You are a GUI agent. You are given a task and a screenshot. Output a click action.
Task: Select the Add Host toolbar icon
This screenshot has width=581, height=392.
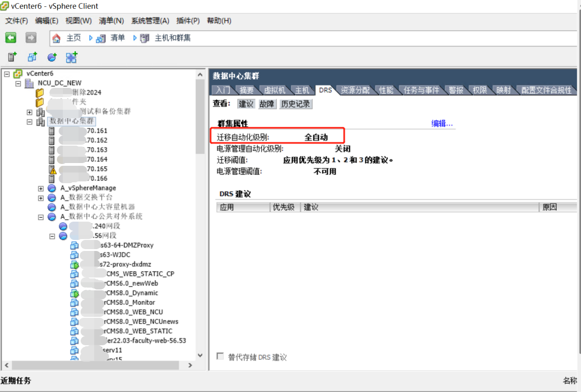pyautogui.click(x=12, y=57)
